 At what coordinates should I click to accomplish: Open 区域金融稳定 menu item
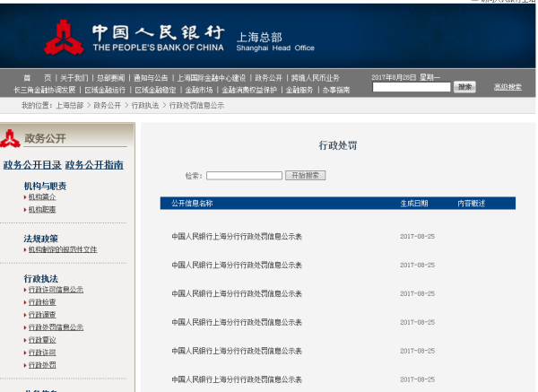coord(155,90)
